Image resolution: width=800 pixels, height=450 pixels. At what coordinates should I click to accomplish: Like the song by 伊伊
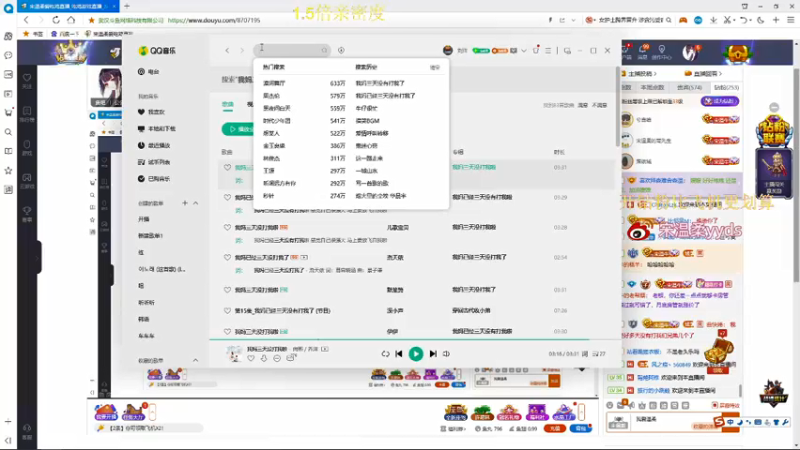click(x=228, y=332)
